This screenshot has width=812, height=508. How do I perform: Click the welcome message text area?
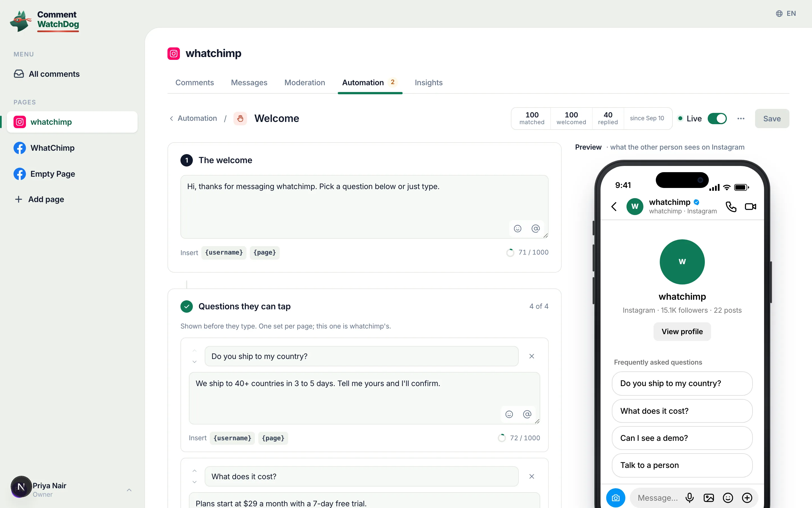[364, 207]
